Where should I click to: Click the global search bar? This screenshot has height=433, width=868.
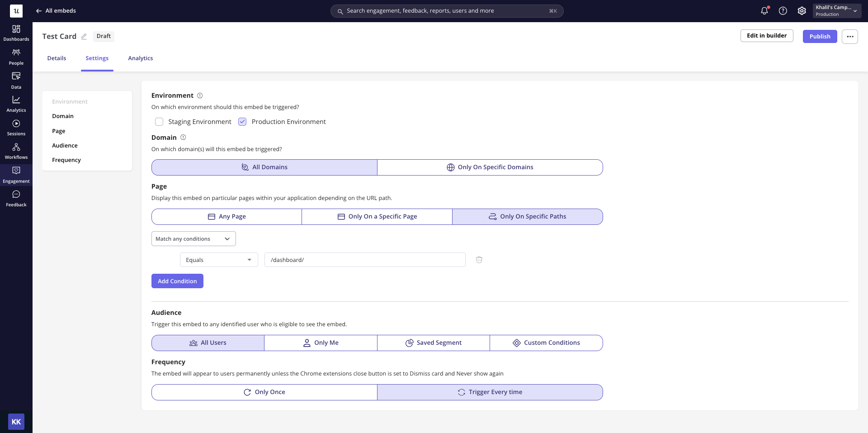point(447,11)
